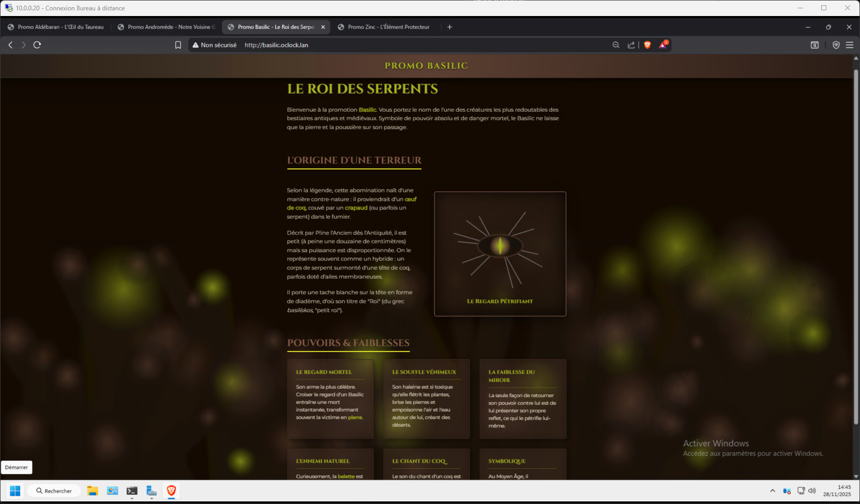Viewport: 860px width, 504px height.
Task: Click the Brave Shields lion icon
Action: pos(647,45)
